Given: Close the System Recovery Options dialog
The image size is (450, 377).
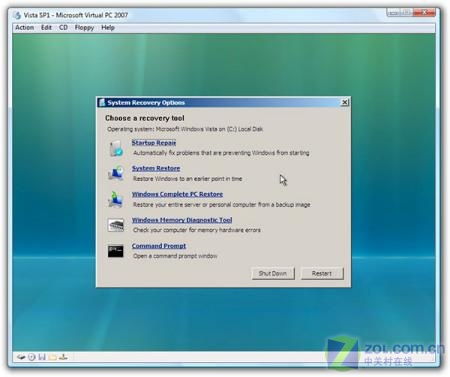Looking at the screenshot, I should (345, 102).
